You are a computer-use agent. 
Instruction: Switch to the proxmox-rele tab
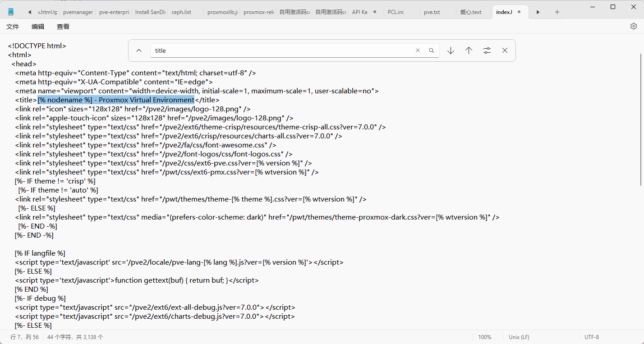pos(258,12)
